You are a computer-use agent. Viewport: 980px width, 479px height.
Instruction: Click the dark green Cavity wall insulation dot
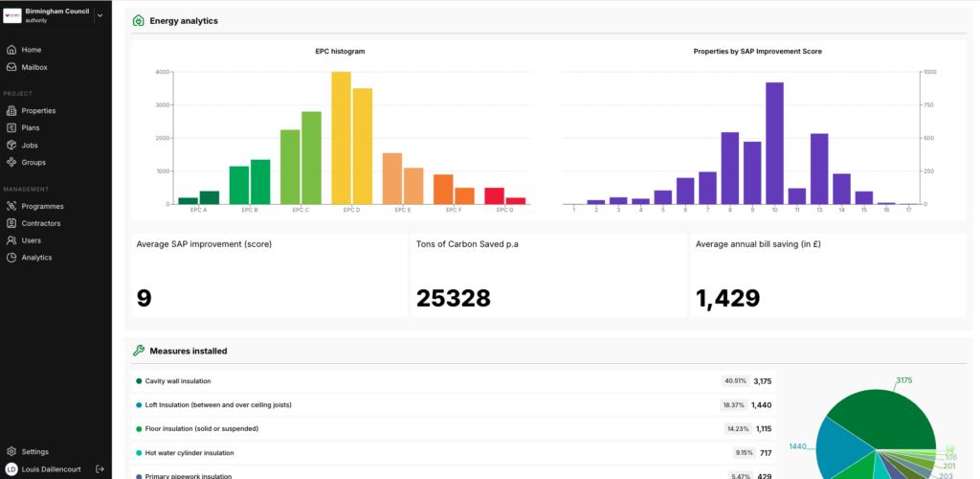click(139, 381)
